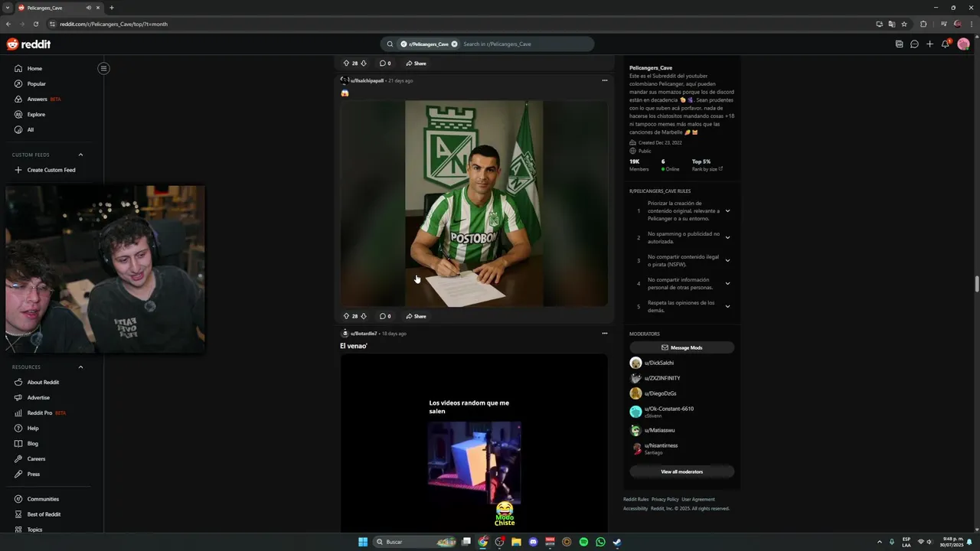Open the advertise icon in Reddit header
This screenshot has width=980, height=551.
coord(899,44)
